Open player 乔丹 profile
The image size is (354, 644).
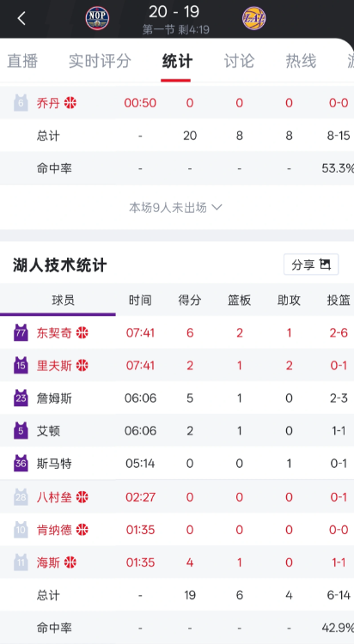[48, 103]
